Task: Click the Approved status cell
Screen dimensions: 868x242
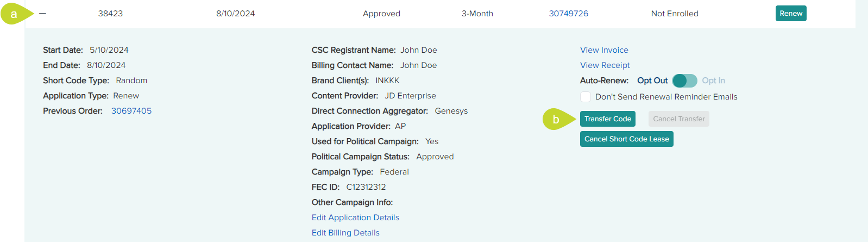Action: point(381,14)
